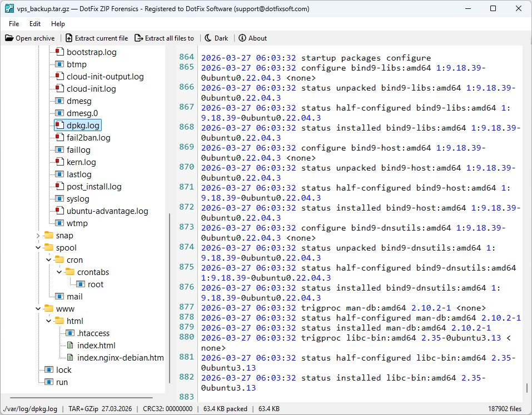Collapse the crontabs folder chevron

coord(59,272)
